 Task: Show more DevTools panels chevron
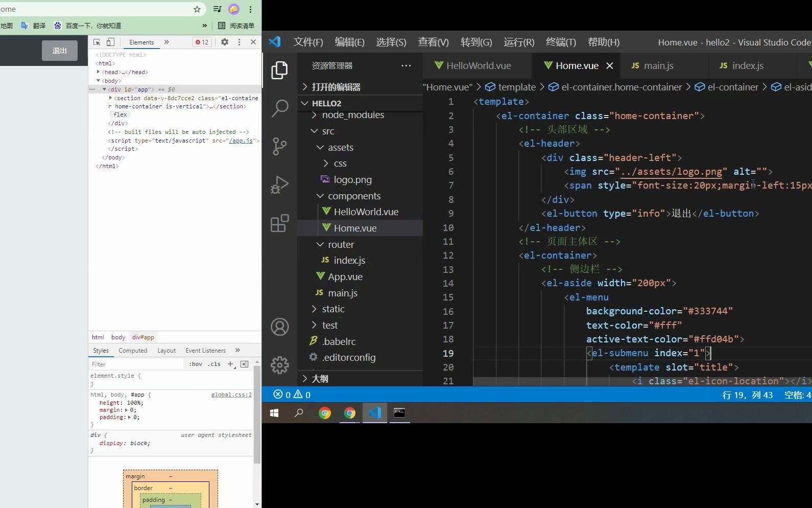166,42
